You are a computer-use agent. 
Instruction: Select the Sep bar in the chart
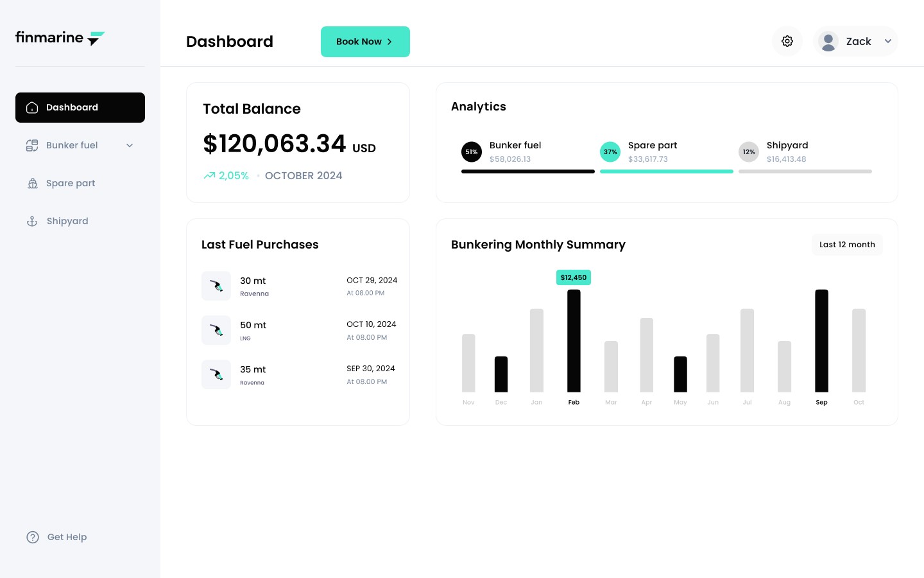click(821, 340)
